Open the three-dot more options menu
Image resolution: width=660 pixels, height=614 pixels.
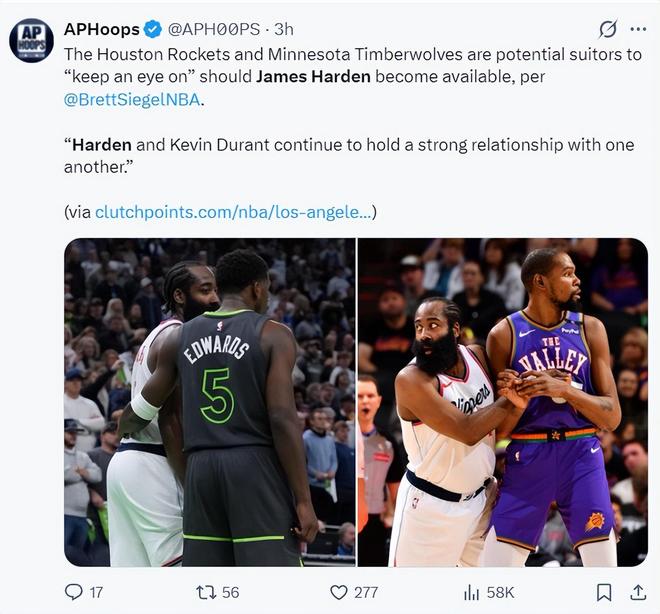(x=638, y=29)
